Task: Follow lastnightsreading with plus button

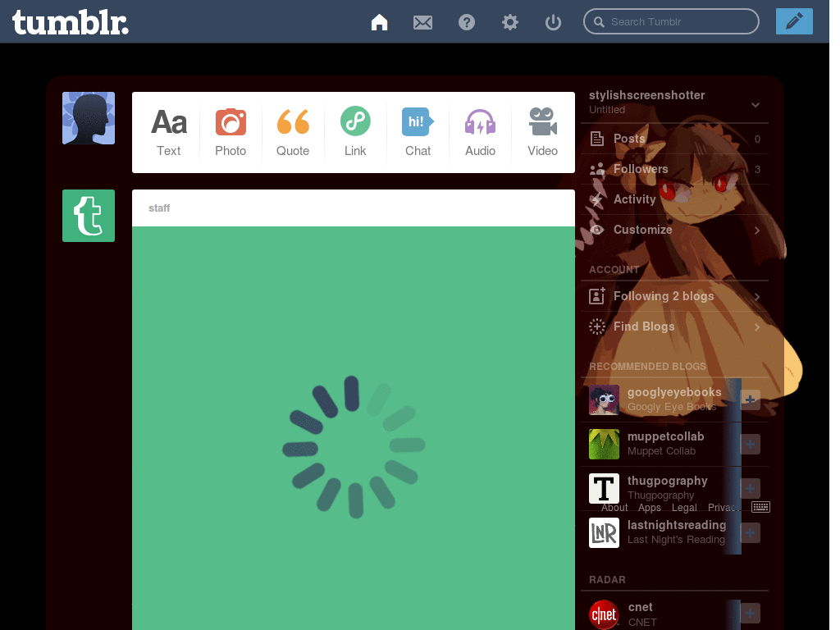Action: click(x=750, y=533)
